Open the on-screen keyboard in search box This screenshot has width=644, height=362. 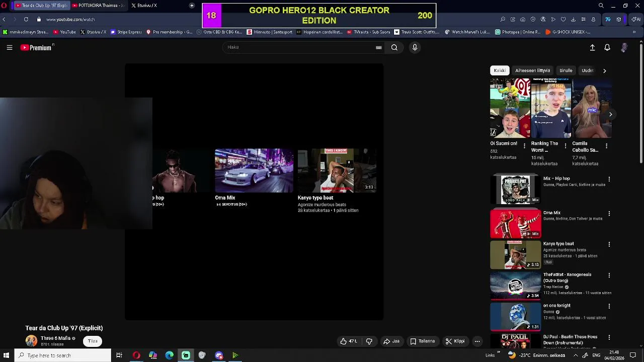click(x=379, y=47)
